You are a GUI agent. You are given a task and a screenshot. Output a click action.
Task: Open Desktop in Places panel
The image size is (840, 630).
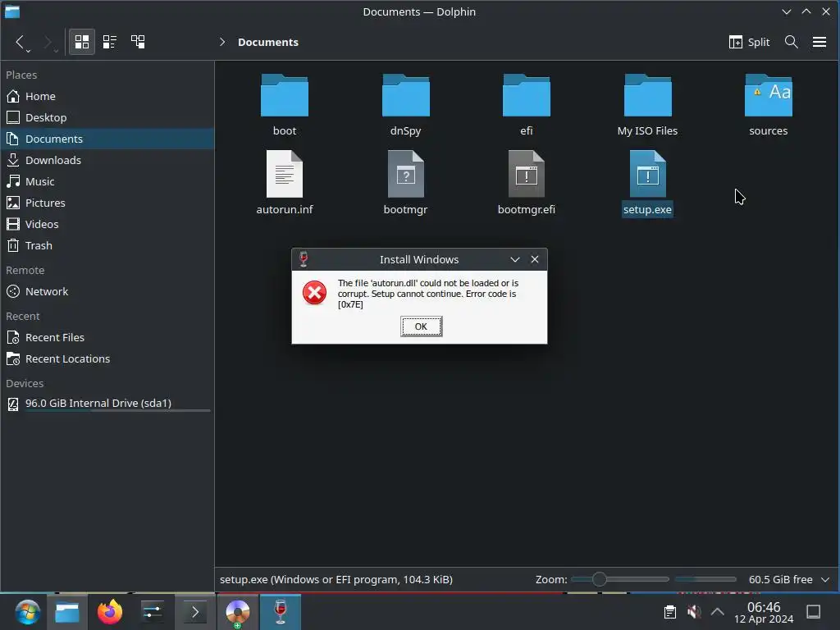point(107,117)
